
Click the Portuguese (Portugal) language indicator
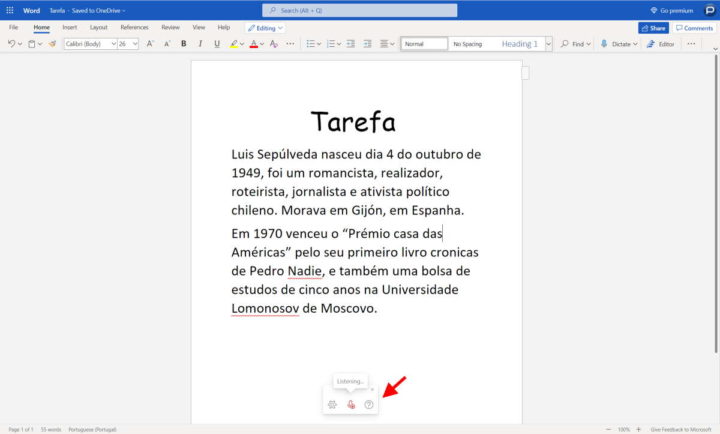coord(92,429)
